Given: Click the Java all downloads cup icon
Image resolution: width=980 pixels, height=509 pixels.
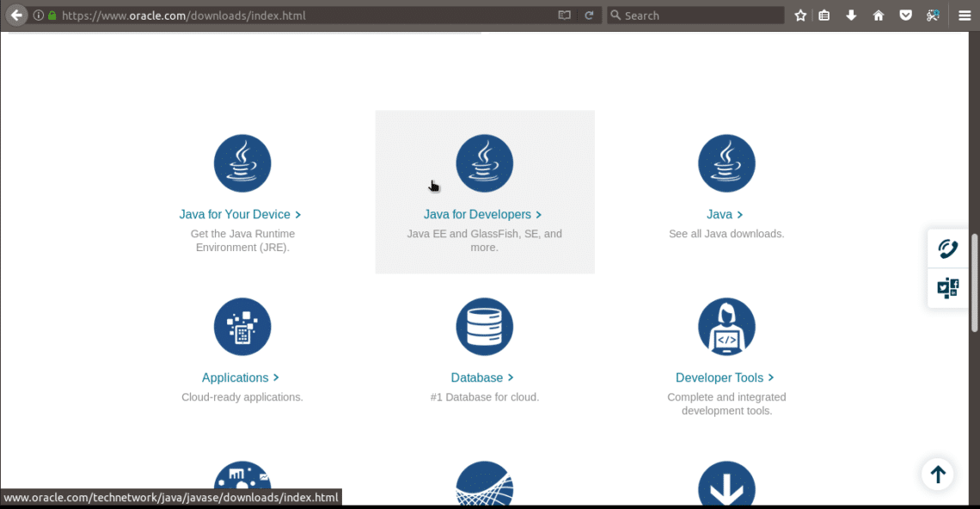Looking at the screenshot, I should click(726, 163).
